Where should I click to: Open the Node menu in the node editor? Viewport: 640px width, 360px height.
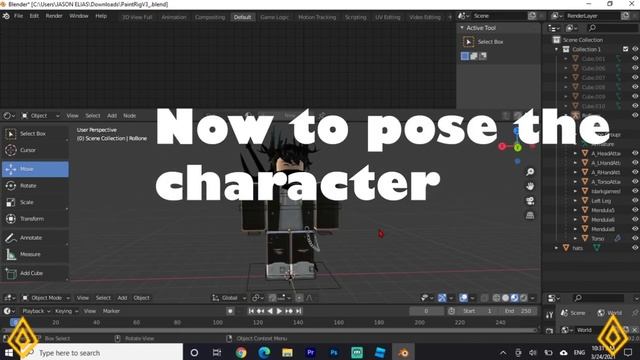130,116
